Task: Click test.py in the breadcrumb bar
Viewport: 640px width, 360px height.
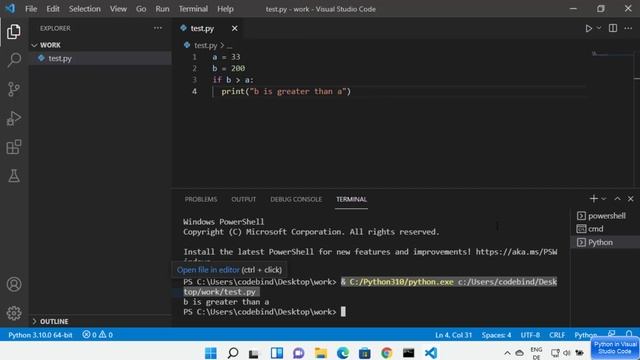Action: pyautogui.click(x=205, y=45)
